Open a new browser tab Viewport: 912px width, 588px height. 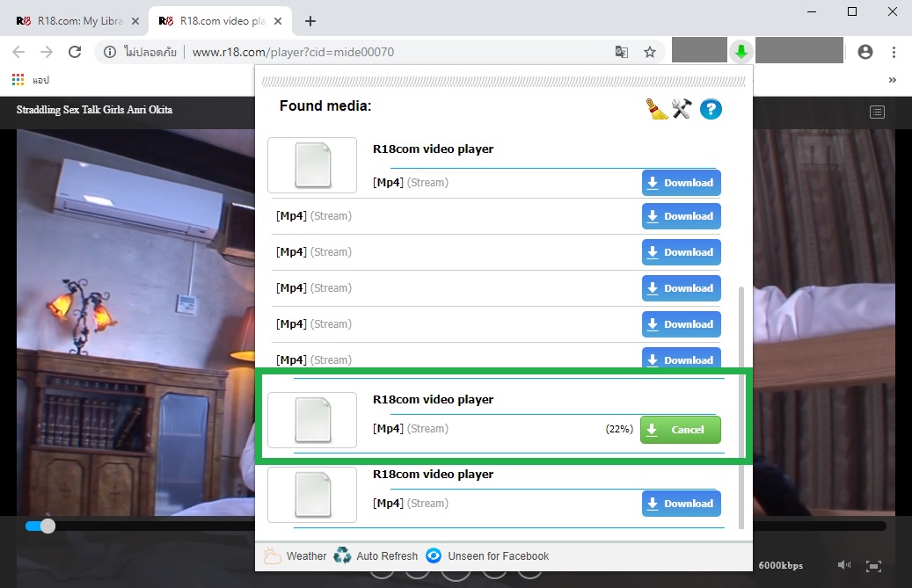[x=310, y=21]
